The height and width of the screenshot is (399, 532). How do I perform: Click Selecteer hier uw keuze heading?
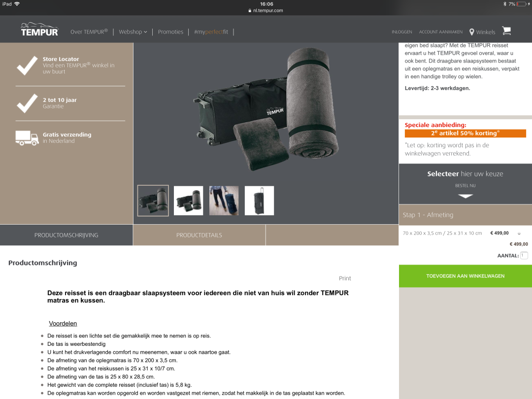click(465, 174)
